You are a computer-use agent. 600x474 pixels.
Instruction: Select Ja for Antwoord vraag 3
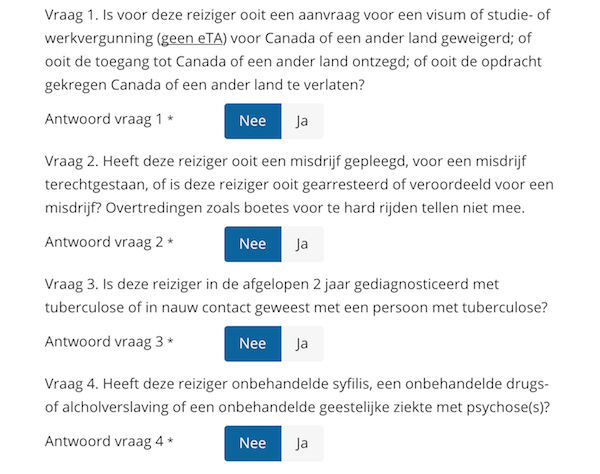[302, 344]
